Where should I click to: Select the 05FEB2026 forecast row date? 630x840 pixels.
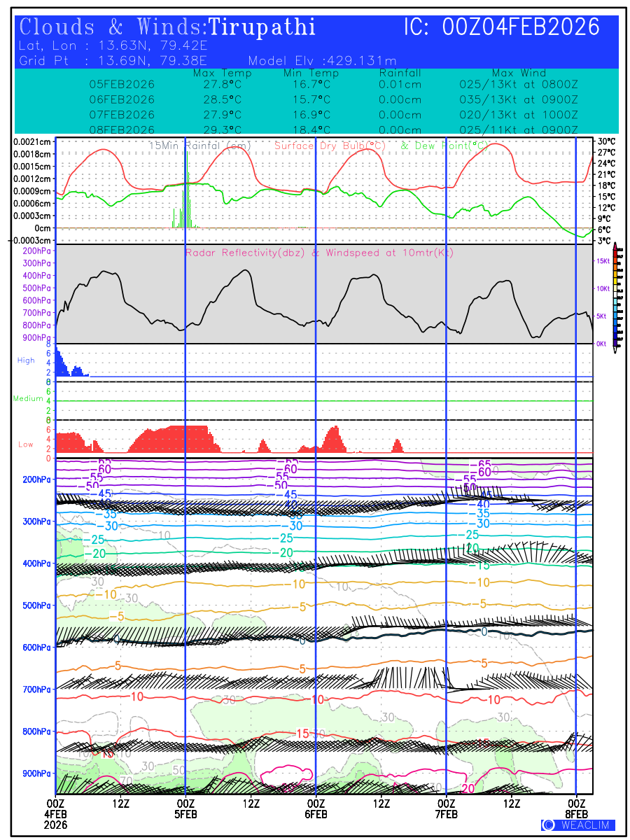[x=122, y=84]
